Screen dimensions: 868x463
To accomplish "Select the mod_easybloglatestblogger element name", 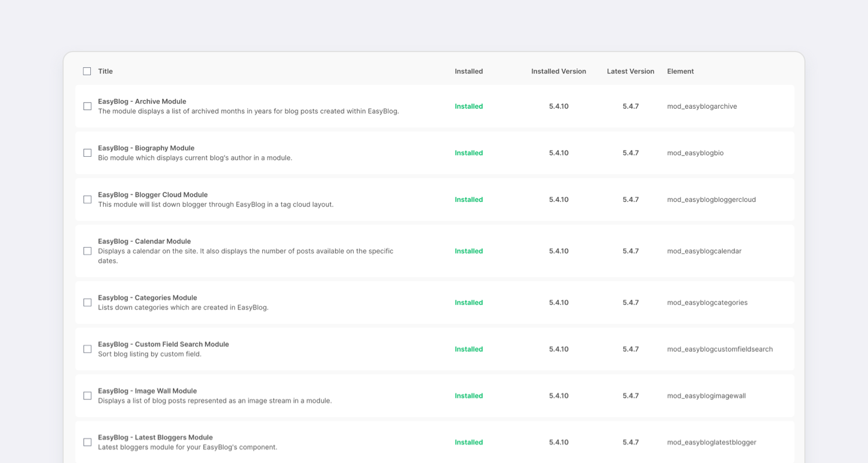I will [711, 442].
